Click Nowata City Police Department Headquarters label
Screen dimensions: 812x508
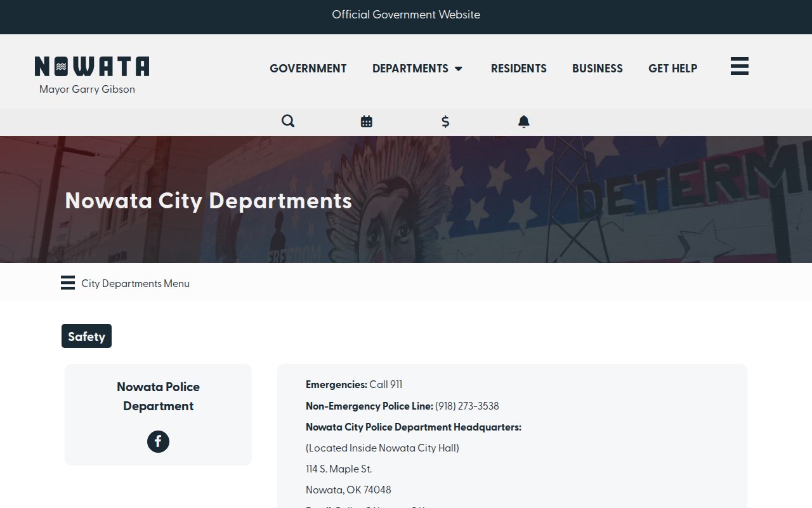[x=414, y=427]
